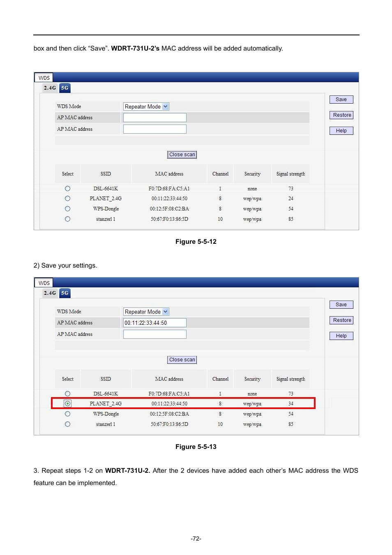Click DSL-6641K SSID text in Figure 5-5-12
The image size is (392, 555).
click(106, 189)
